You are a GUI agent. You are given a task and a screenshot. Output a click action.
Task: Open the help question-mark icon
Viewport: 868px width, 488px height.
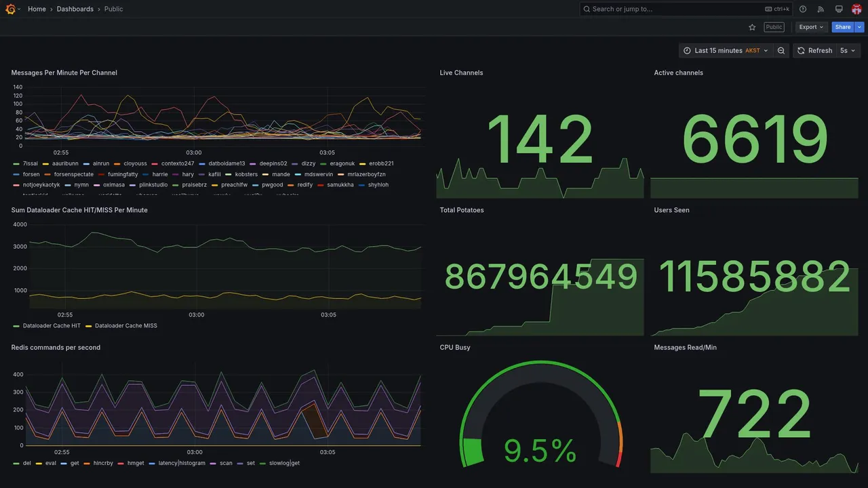803,9
